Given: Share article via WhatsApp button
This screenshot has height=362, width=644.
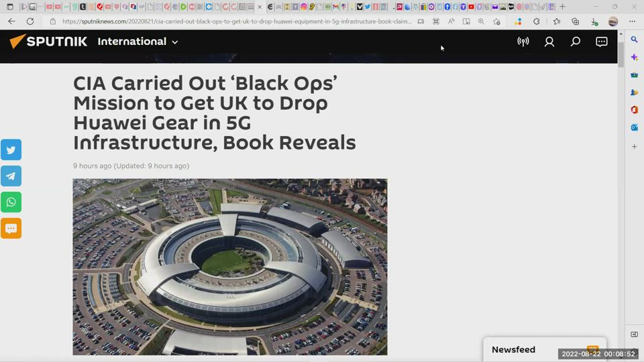Looking at the screenshot, I should [11, 202].
